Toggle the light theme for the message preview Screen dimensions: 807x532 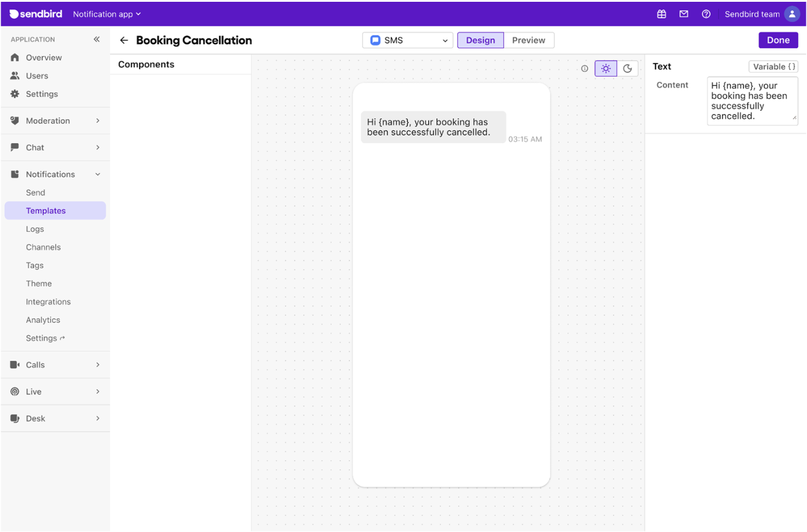point(606,68)
